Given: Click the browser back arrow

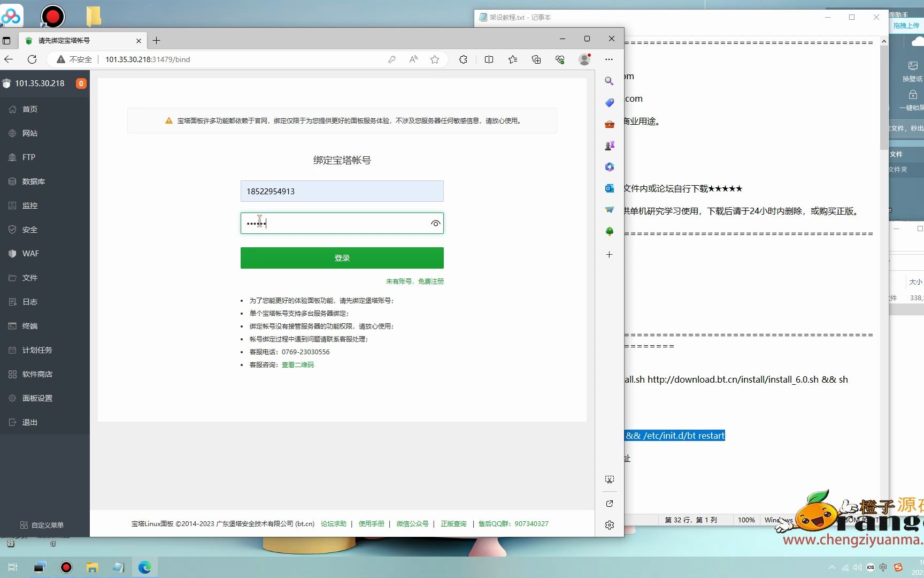Looking at the screenshot, I should pos(9,59).
